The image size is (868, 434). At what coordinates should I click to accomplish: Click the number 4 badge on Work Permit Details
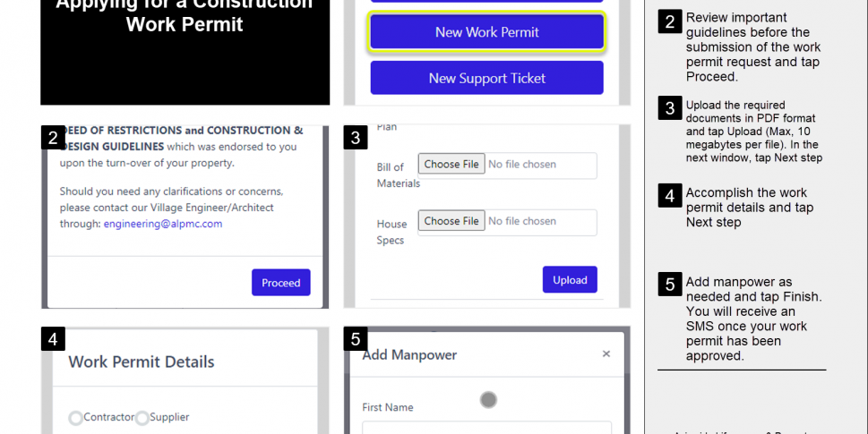tap(53, 339)
